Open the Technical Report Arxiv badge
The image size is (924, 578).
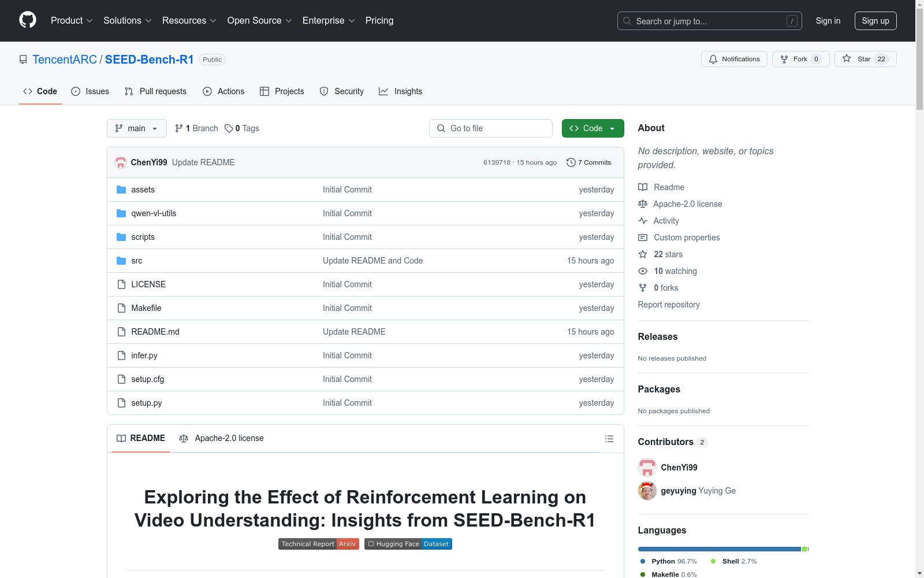(319, 544)
